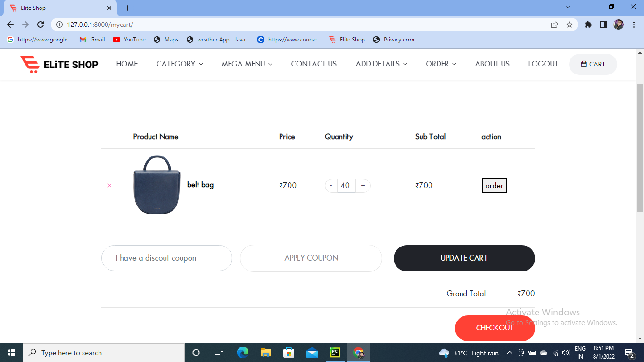Switch to PyCharm on taskbar

335,353
